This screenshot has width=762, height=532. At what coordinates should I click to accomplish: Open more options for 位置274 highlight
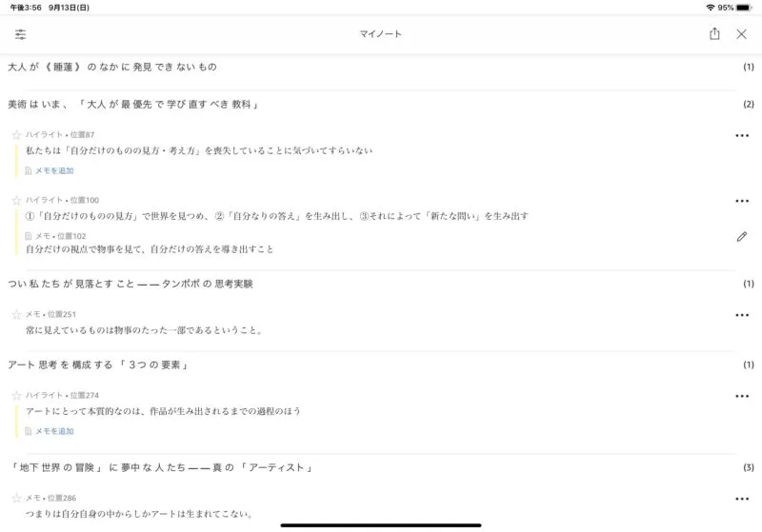[742, 396]
